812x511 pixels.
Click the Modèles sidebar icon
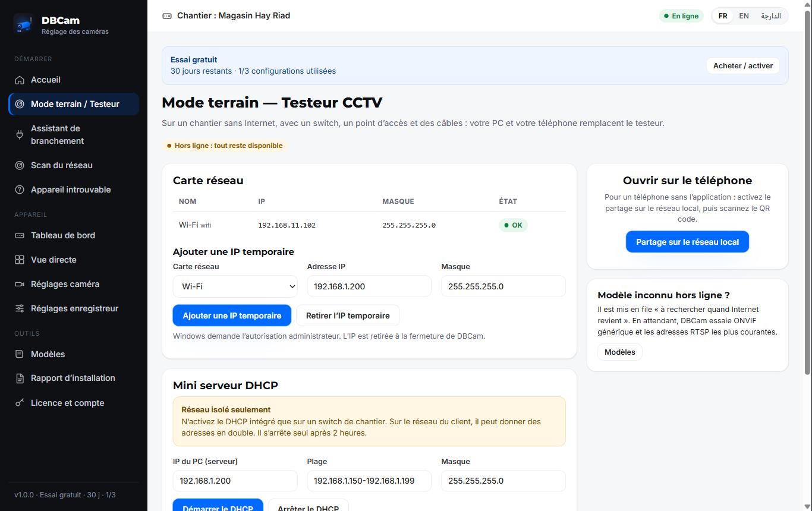point(20,354)
